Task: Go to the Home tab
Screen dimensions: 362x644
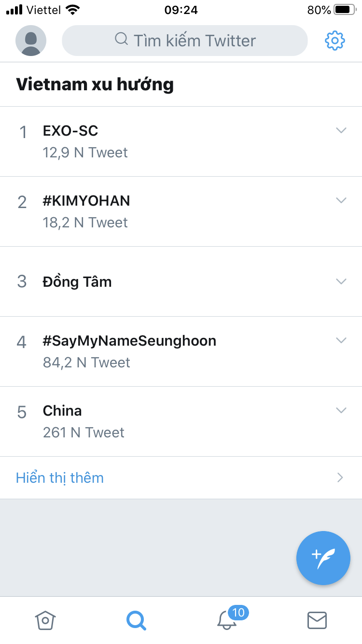Action: [46, 620]
